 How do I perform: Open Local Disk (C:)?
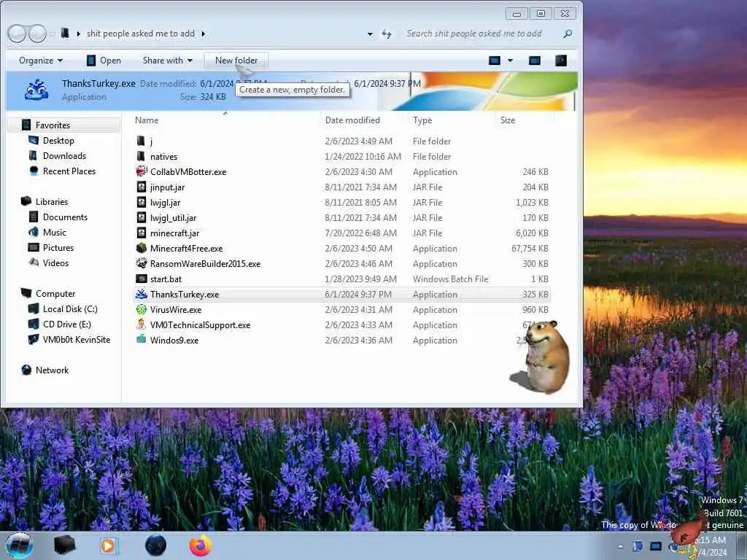(x=70, y=309)
